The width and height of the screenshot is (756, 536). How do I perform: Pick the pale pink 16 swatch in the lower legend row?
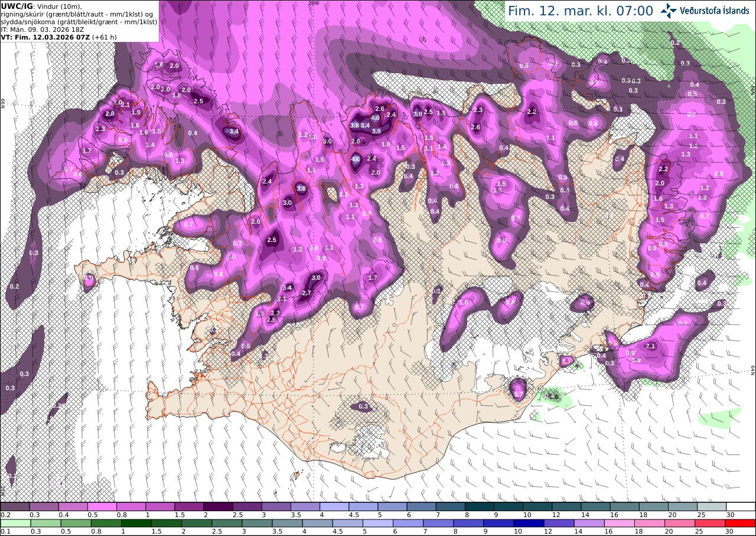pyautogui.click(x=620, y=523)
